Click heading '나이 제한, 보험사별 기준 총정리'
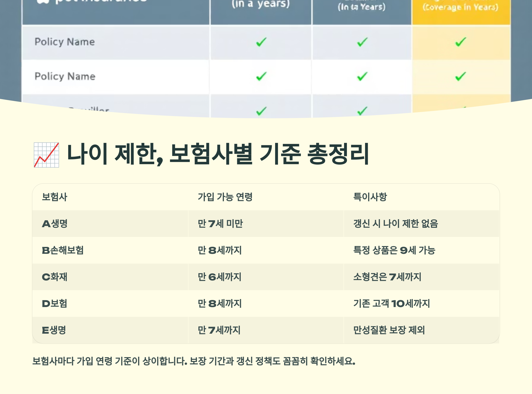Screen dimensions: 532x394 tap(218, 154)
